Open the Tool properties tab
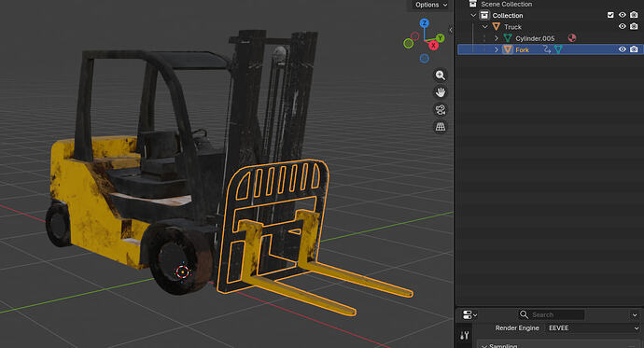The image size is (644, 348). (465, 335)
